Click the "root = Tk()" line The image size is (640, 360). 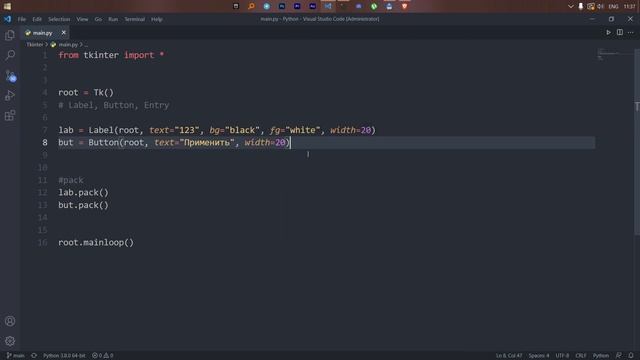pos(86,92)
